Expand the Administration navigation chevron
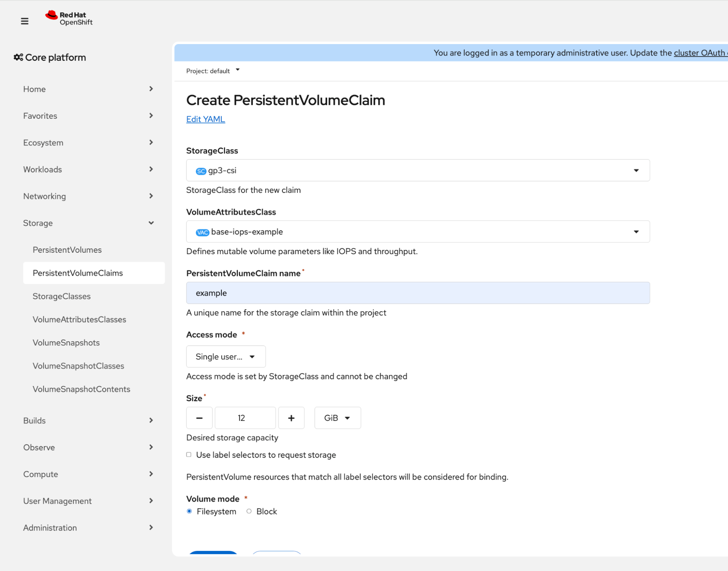Screen dimensions: 728x571 [151, 527]
